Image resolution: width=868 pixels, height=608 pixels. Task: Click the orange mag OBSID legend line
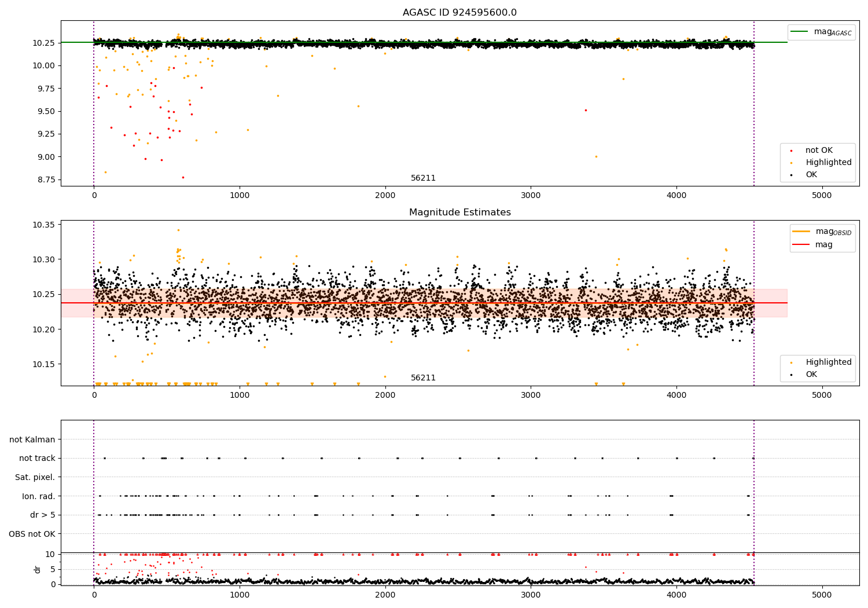tap(801, 232)
